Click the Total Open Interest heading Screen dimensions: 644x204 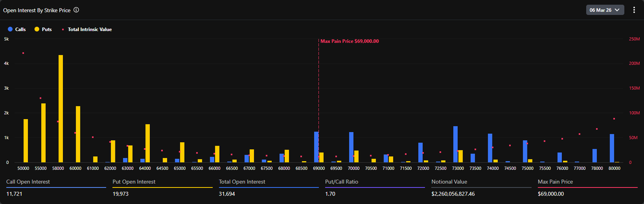tap(242, 181)
